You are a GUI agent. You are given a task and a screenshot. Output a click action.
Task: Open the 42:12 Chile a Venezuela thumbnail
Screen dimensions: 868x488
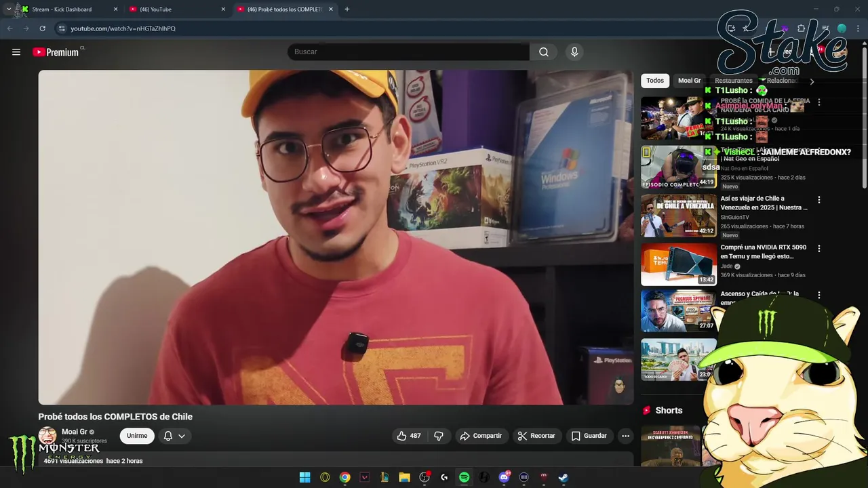pyautogui.click(x=679, y=216)
